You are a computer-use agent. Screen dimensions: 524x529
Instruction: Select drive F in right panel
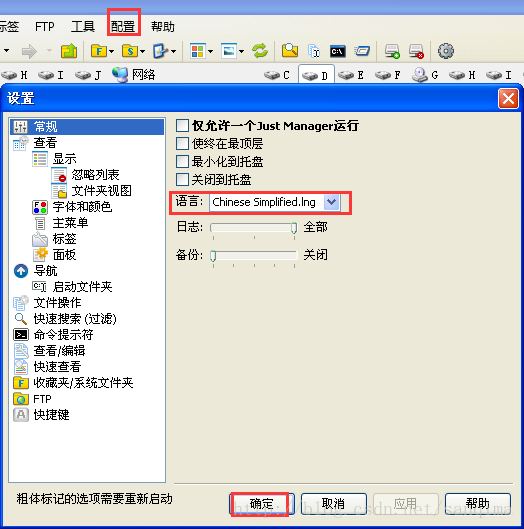coord(388,75)
